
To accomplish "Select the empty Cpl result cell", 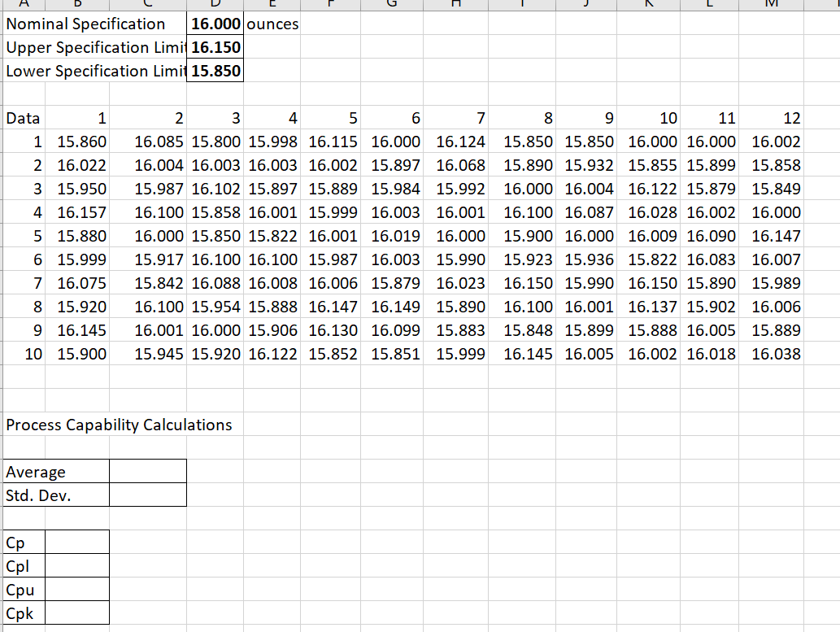I will coord(78,566).
